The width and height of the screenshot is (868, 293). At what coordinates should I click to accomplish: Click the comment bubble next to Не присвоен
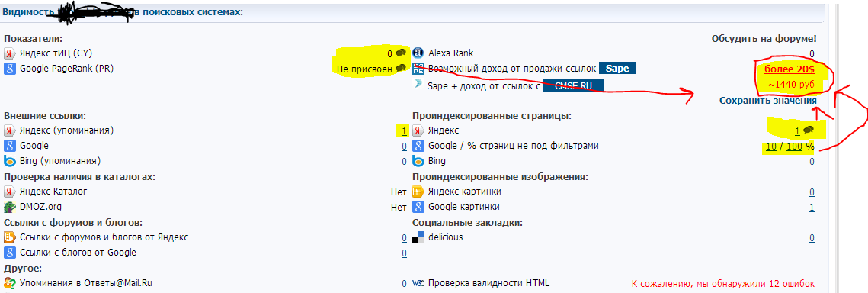401,69
